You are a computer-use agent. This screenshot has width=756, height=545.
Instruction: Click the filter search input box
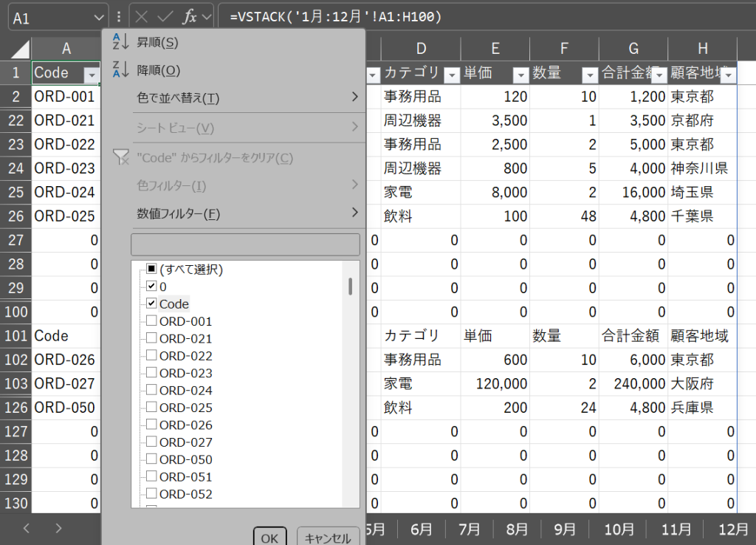[x=245, y=244]
